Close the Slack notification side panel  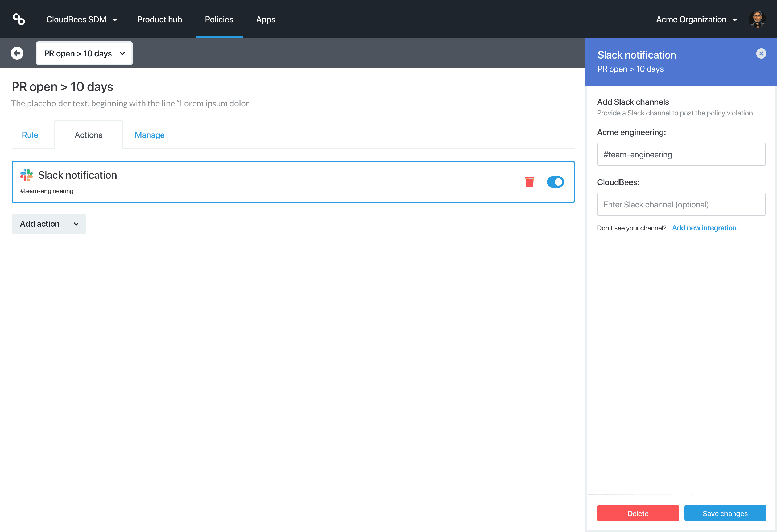point(761,53)
